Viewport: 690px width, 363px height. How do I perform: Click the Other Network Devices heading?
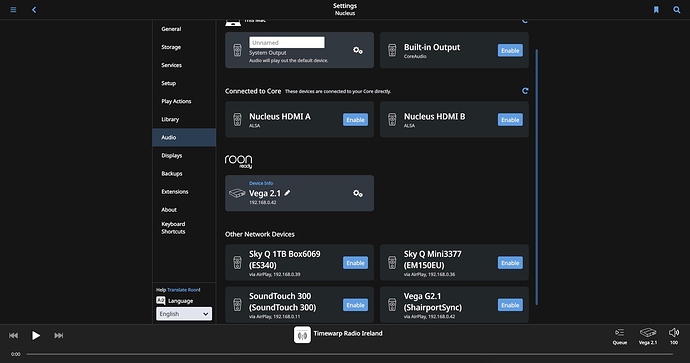(260, 234)
